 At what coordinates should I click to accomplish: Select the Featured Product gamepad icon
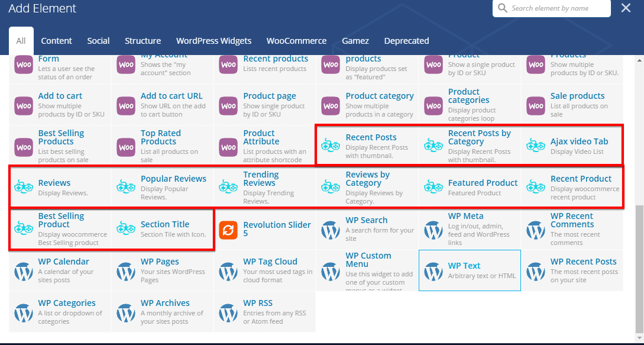click(x=433, y=187)
